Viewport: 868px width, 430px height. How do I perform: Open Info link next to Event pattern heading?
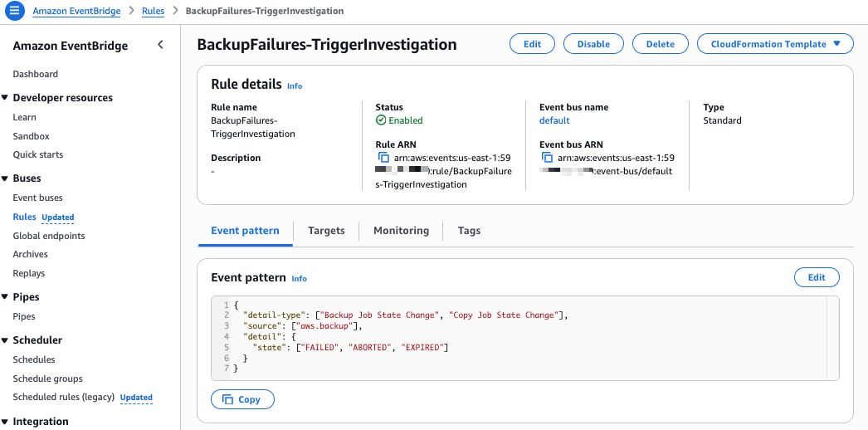tap(299, 278)
